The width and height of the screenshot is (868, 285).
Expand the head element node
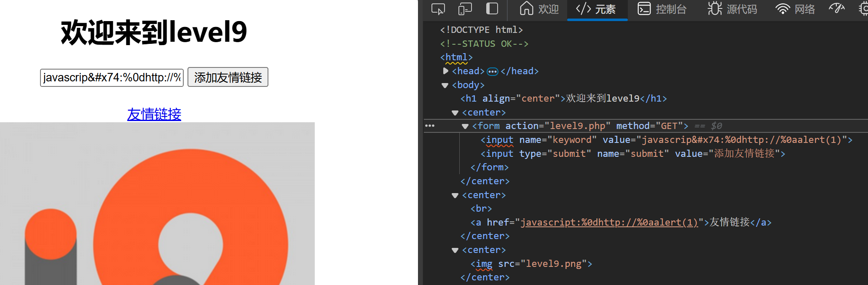[445, 71]
